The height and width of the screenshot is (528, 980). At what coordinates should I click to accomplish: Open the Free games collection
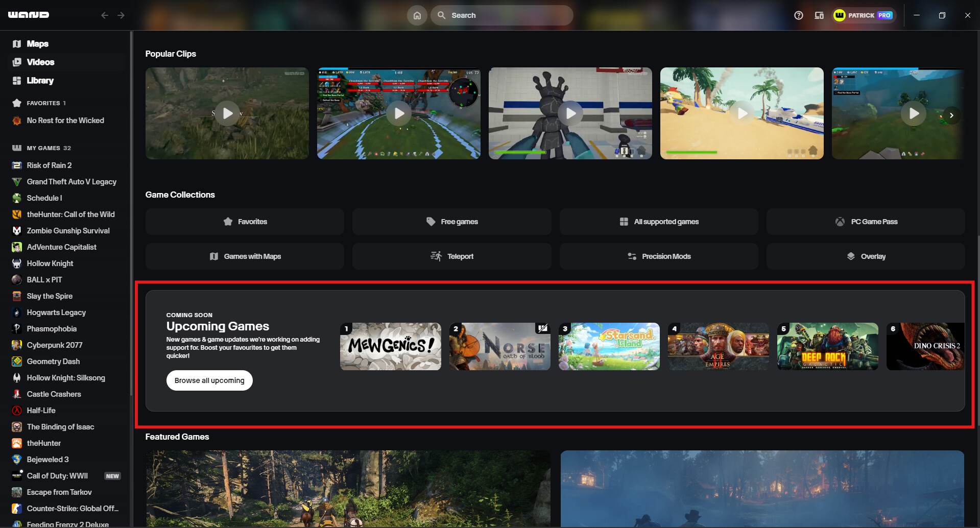(x=451, y=222)
